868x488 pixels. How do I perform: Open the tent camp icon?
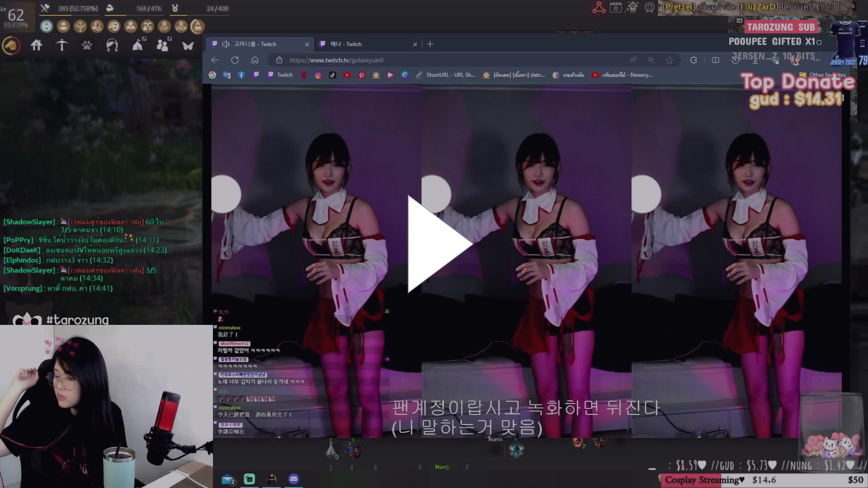tap(138, 45)
